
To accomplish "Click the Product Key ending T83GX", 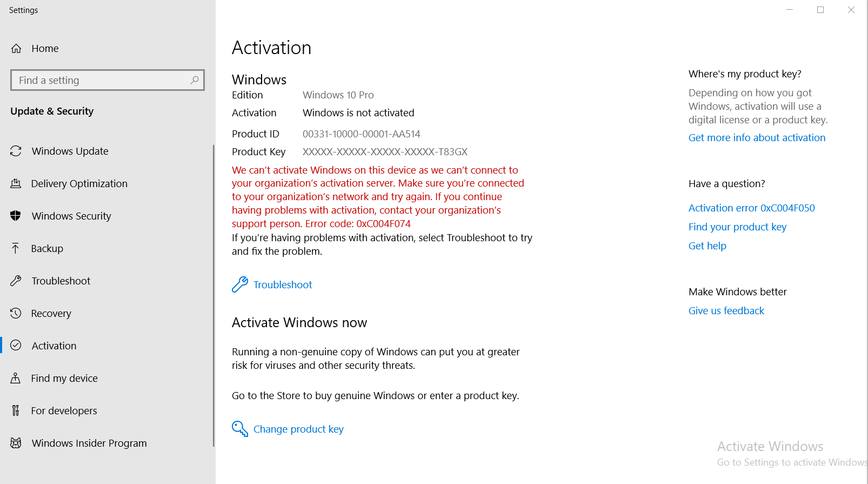I will tap(385, 151).
